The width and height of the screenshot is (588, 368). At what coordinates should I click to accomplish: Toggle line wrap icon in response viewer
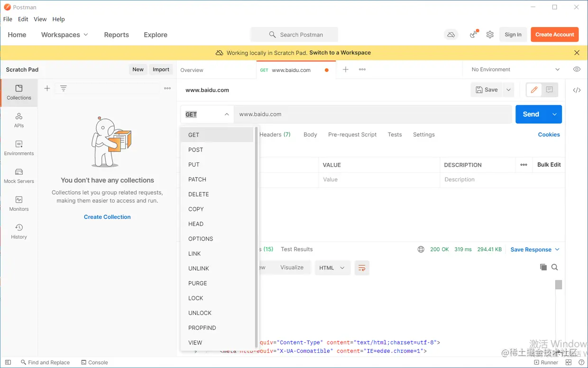(362, 268)
